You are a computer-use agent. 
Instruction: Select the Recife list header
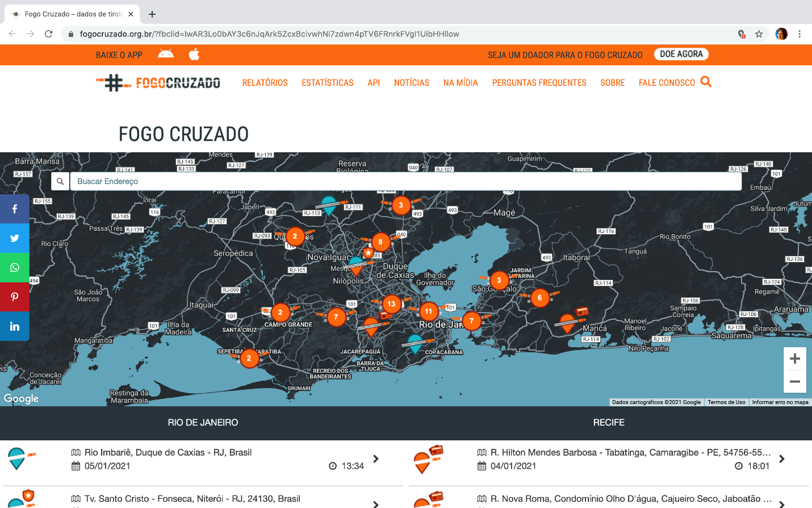pyautogui.click(x=609, y=423)
